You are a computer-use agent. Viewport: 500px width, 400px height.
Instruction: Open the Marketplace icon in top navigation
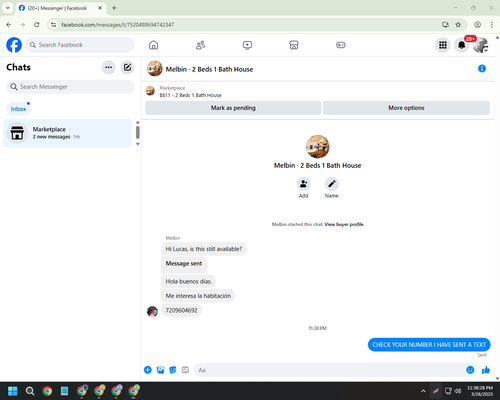point(294,45)
